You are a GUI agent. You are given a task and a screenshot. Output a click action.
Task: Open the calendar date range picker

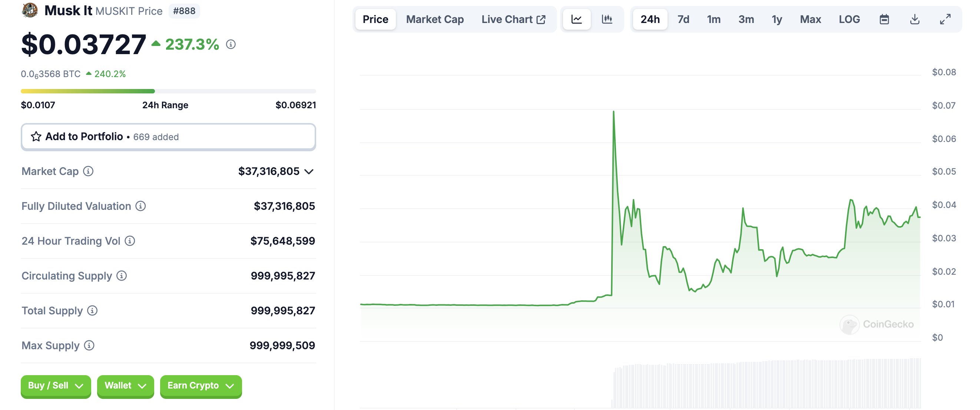[x=884, y=19]
